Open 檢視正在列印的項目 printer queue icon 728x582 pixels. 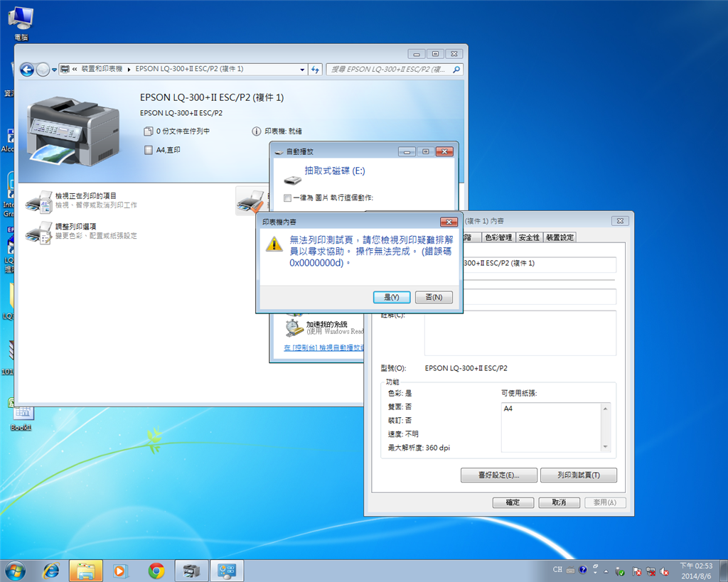(x=39, y=201)
